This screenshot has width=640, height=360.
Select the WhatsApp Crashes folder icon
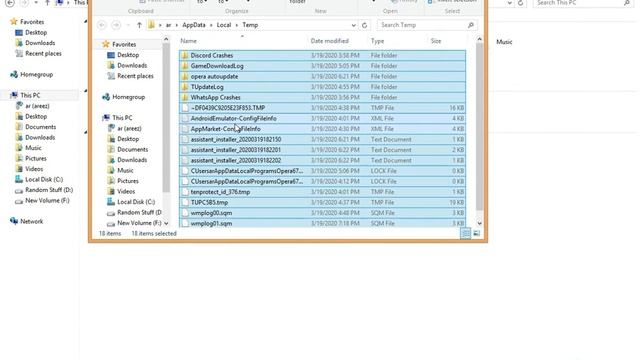[x=185, y=98]
